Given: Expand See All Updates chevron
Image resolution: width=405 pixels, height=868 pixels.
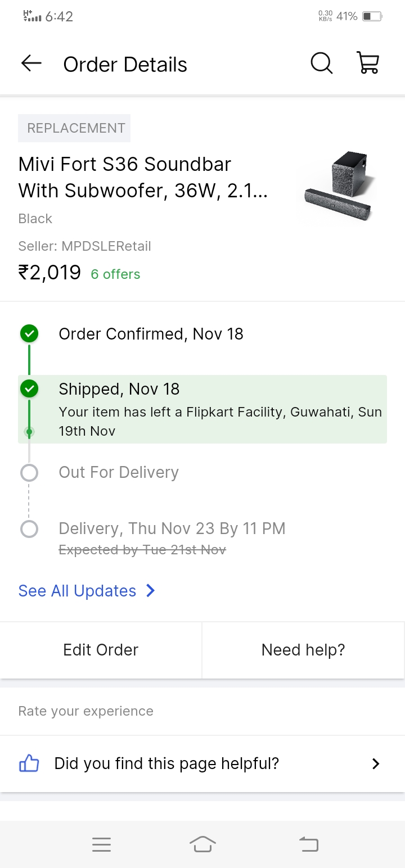Looking at the screenshot, I should 150,591.
